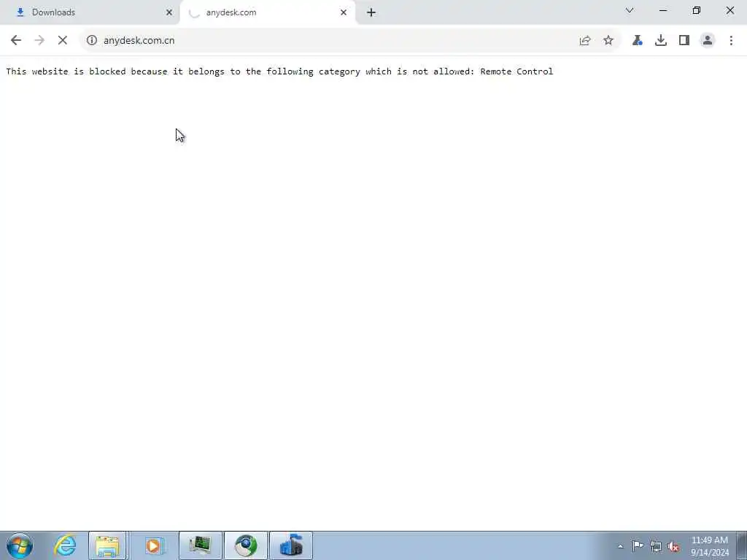The height and width of the screenshot is (560, 747).
Task: Open the browser downloads icon
Action: pos(661,41)
